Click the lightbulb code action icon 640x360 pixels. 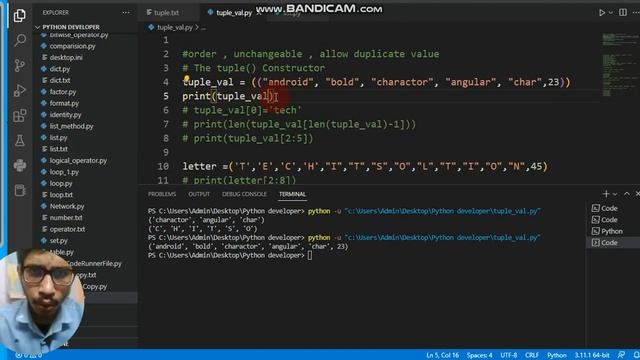point(187,78)
